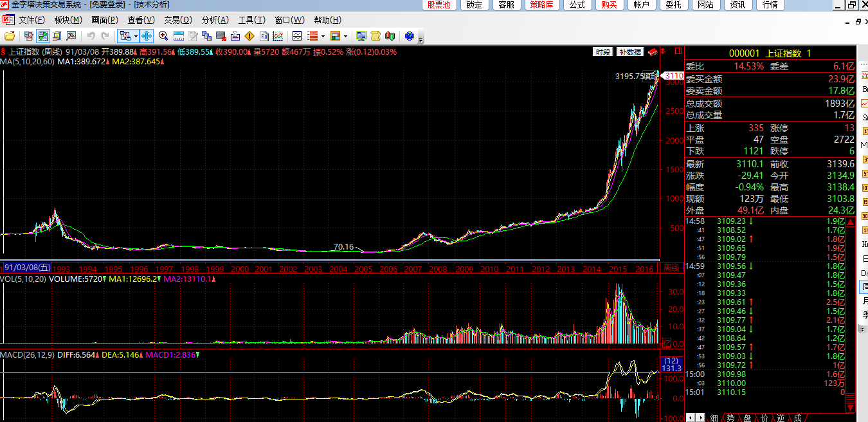Open the 分析(A) menu
The height and width of the screenshot is (422, 868).
click(215, 20)
